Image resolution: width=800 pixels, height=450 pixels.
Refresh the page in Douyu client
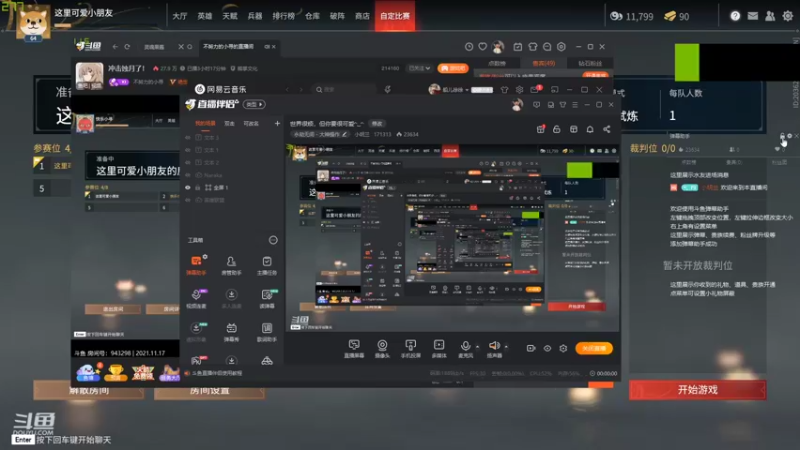[x=127, y=46]
